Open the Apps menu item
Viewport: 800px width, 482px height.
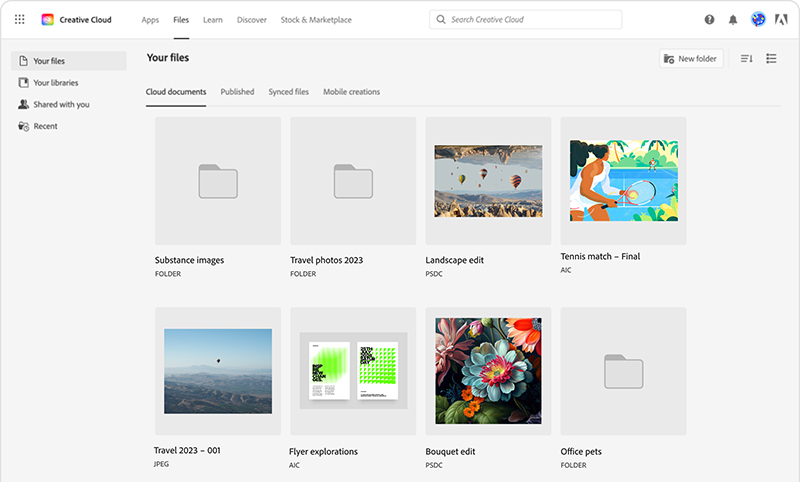click(x=150, y=20)
